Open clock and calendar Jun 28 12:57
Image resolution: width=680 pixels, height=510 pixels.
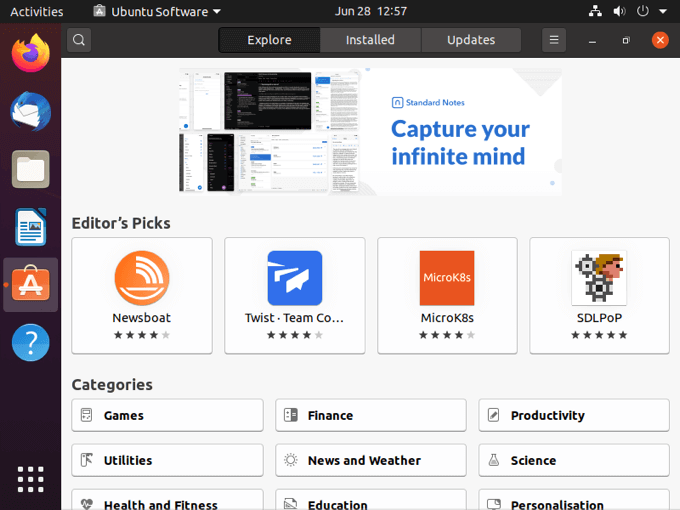click(371, 11)
